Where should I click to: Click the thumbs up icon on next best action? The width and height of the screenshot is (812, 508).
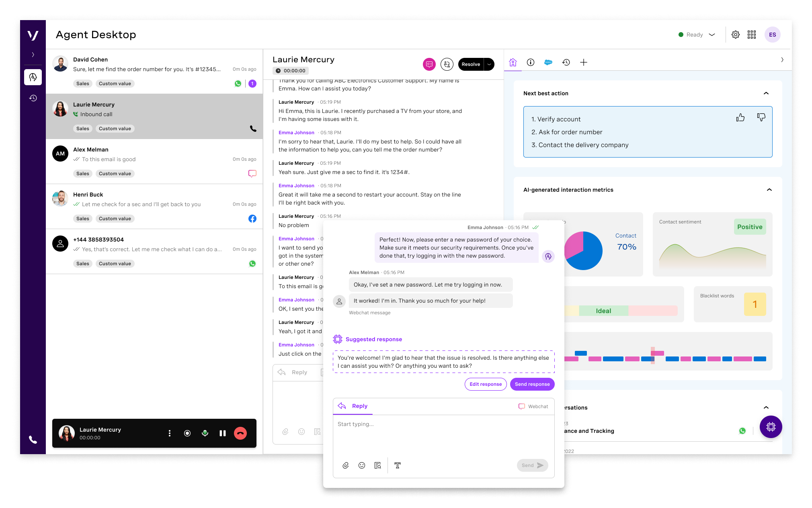coord(740,117)
